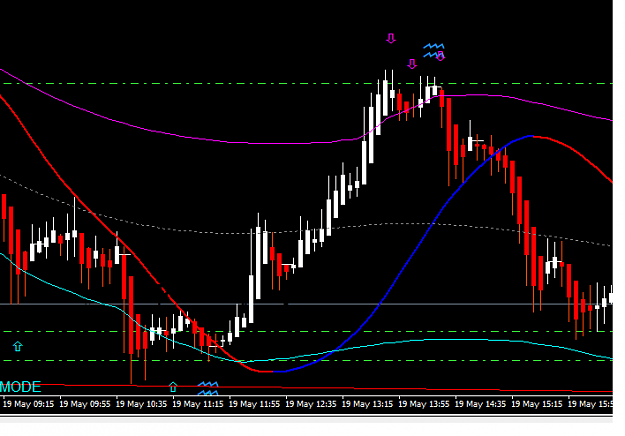Click the 19 May 11:55 time label
Viewport: 625px width, 436px height.
coord(254,404)
